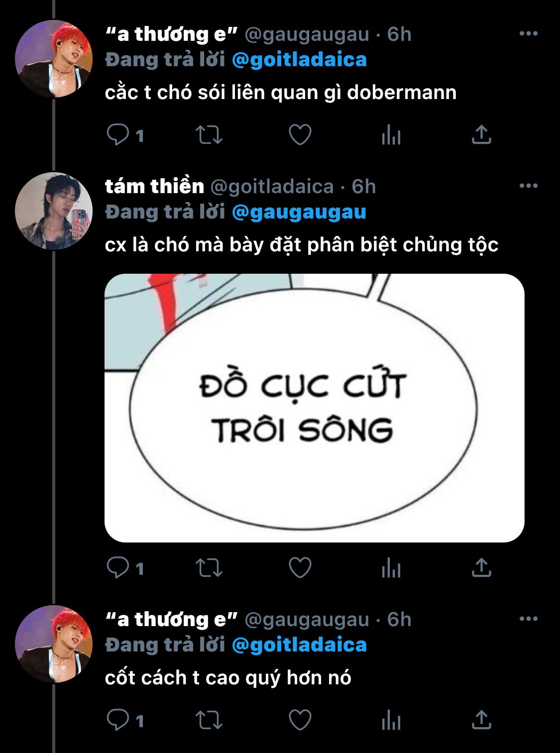Open the 'ĐỒ CỤC CỨT TRÔI SÔNG' image
The width and height of the screenshot is (560, 753).
(314, 408)
